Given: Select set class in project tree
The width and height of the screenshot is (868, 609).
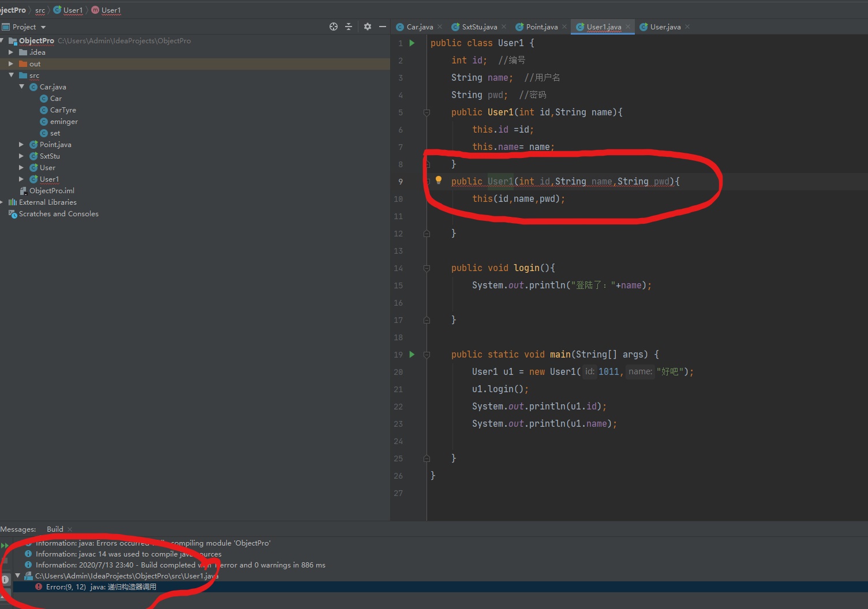Looking at the screenshot, I should [x=55, y=133].
